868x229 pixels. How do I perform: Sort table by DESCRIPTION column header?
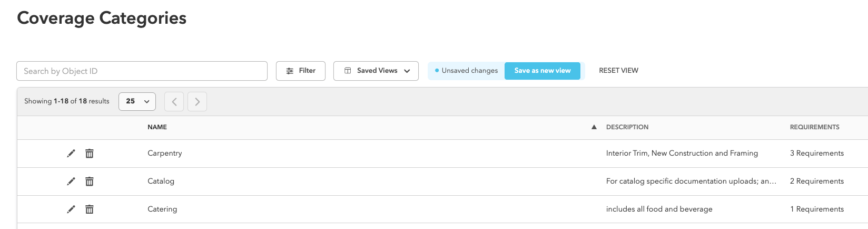click(627, 127)
